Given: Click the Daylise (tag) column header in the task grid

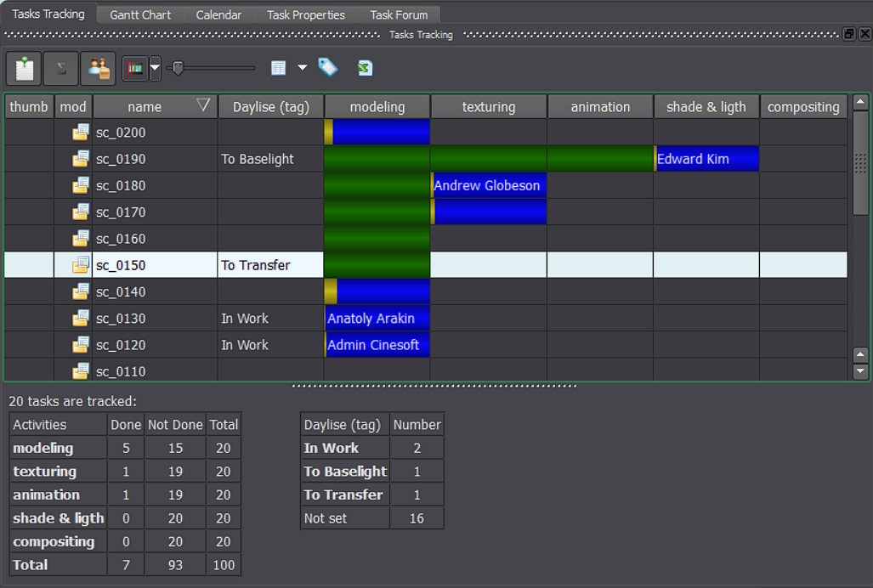Looking at the screenshot, I should coord(270,107).
